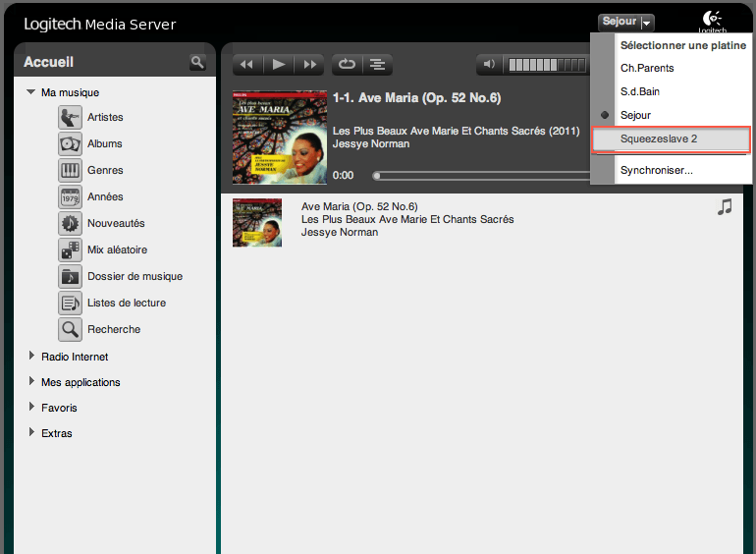Open the Dossier de musique folder icon
This screenshot has height=554, width=756.
[70, 276]
